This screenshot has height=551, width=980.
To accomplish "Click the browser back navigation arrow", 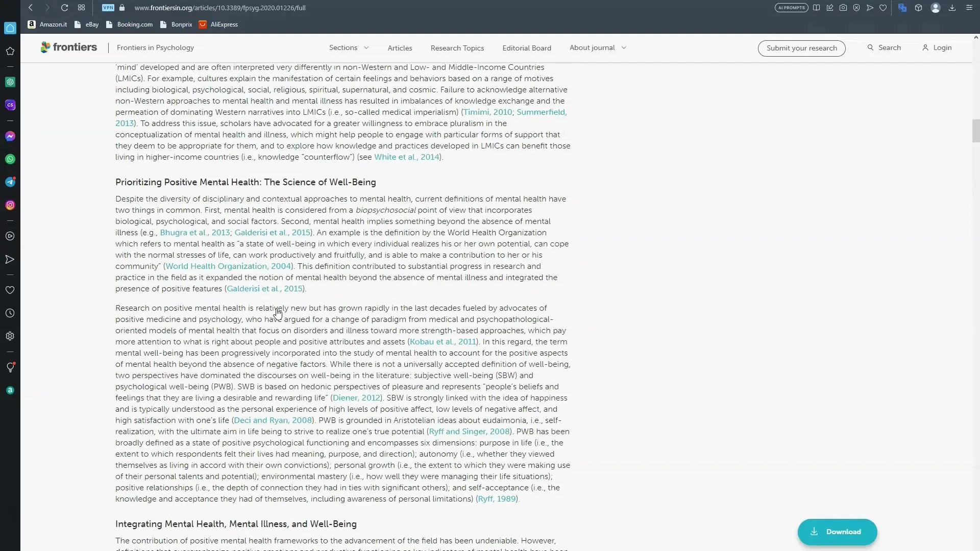I will pyautogui.click(x=30, y=8).
